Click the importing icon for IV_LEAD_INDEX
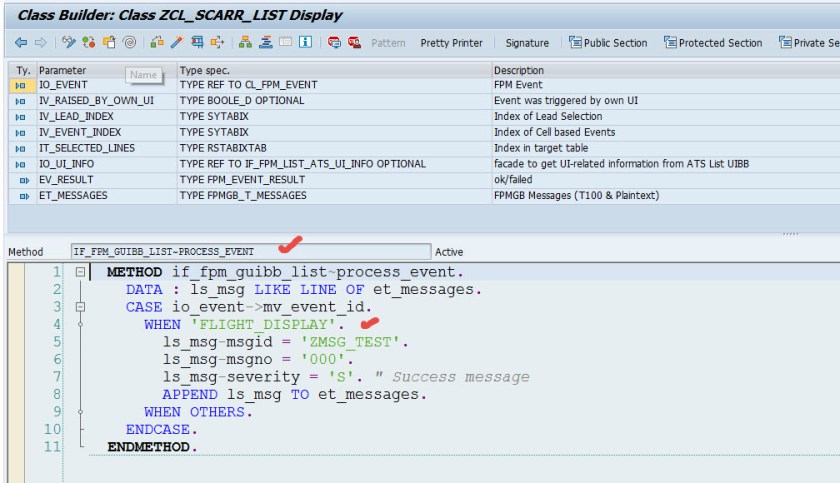840x483 pixels. 20,117
